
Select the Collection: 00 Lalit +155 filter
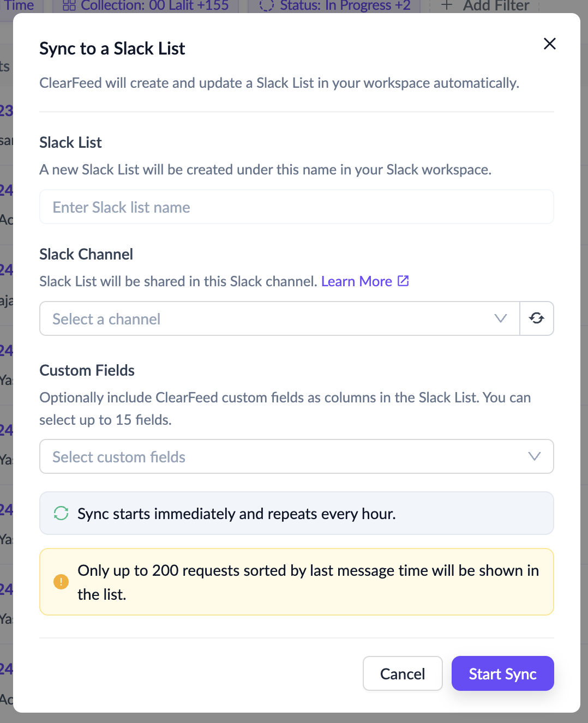click(154, 5)
